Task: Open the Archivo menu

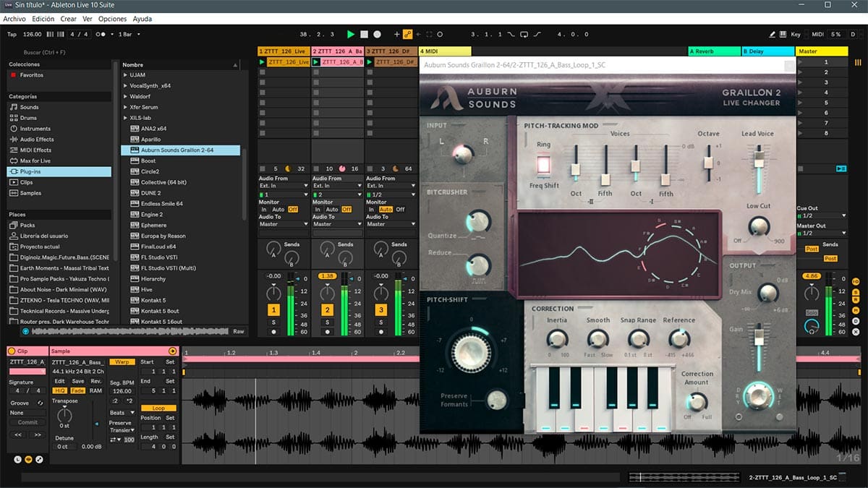Action: (x=14, y=19)
